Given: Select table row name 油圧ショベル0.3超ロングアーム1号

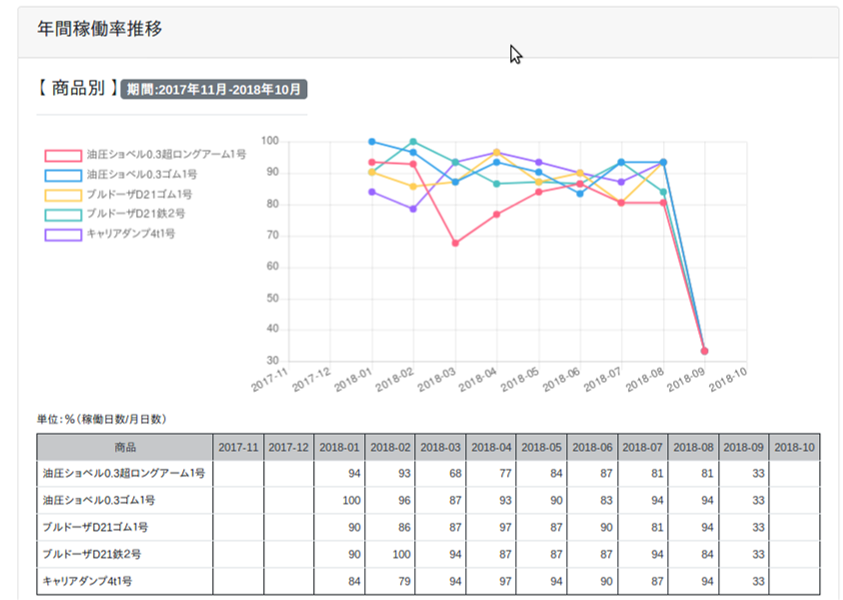Looking at the screenshot, I should coord(124,474).
